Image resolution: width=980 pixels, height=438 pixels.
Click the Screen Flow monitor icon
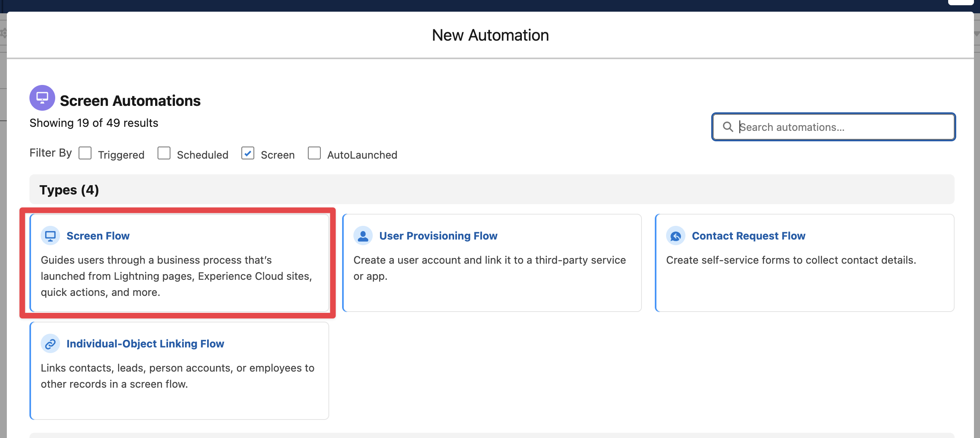(50, 236)
